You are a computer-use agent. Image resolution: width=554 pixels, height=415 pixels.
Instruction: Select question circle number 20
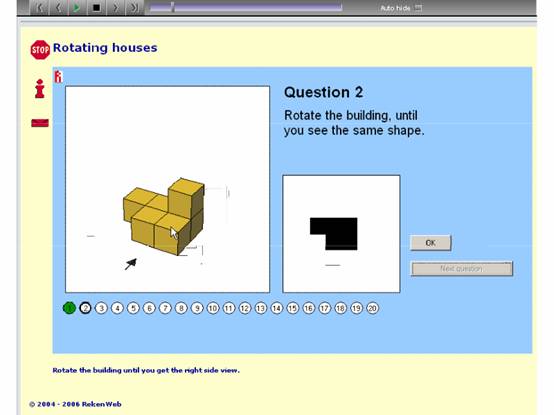coord(372,308)
